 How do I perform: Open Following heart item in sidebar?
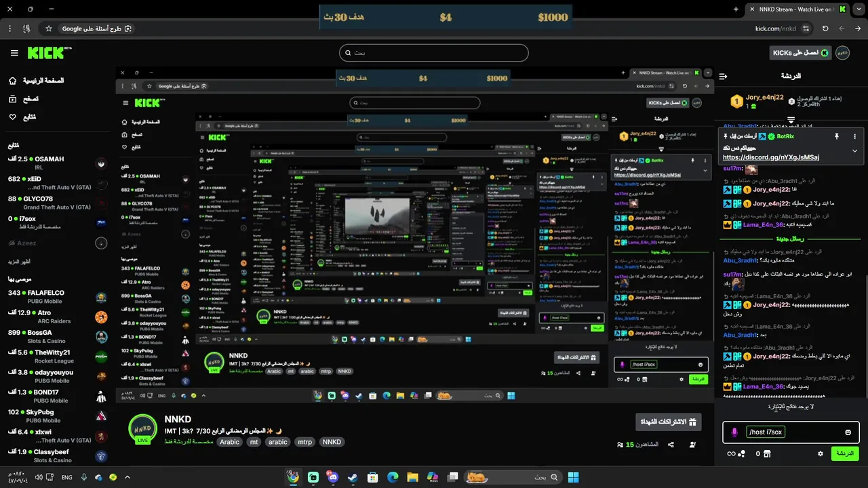pyautogui.click(x=22, y=117)
